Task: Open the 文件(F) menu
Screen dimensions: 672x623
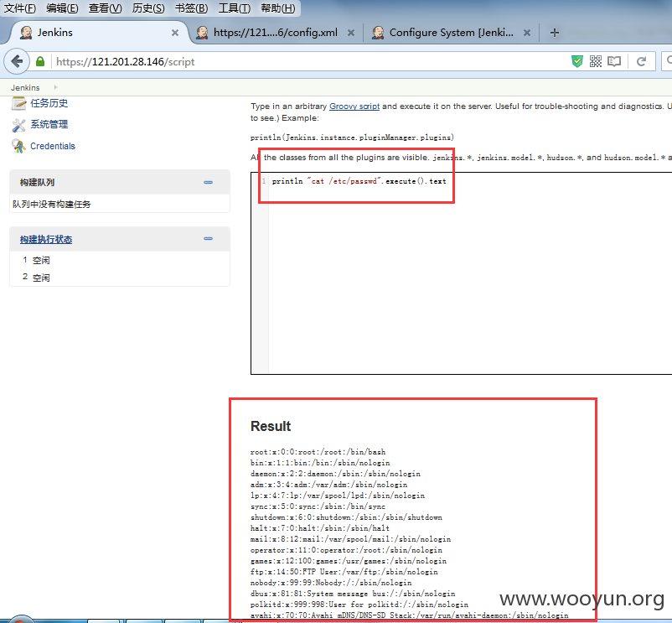Action: coord(20,8)
